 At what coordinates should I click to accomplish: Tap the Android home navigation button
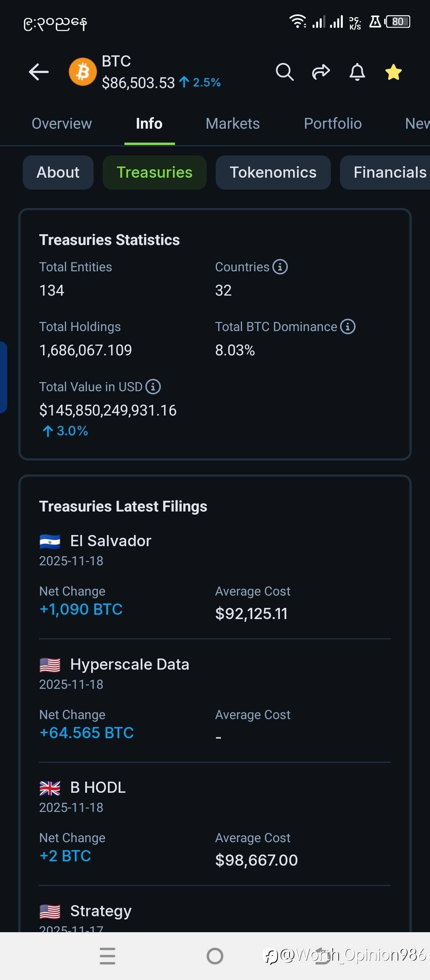point(215,956)
